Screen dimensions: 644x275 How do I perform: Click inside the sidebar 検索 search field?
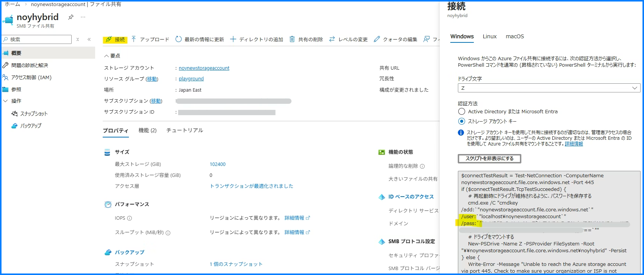click(37, 39)
